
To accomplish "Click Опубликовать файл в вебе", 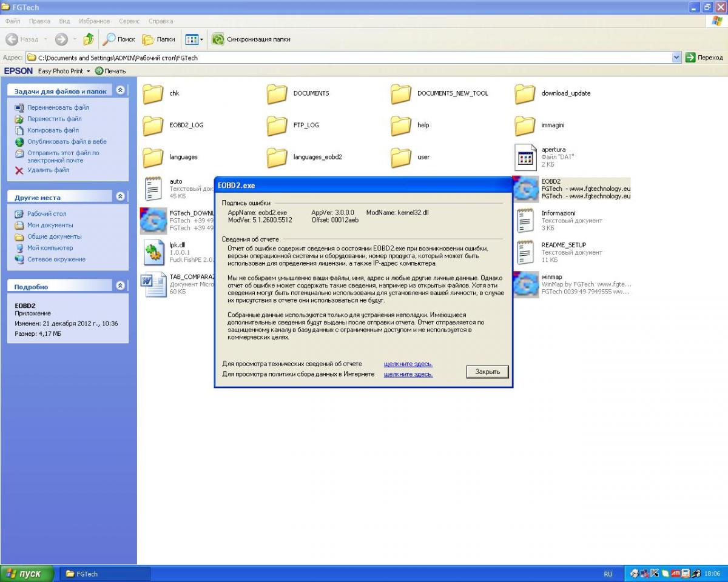I will pyautogui.click(x=61, y=142).
